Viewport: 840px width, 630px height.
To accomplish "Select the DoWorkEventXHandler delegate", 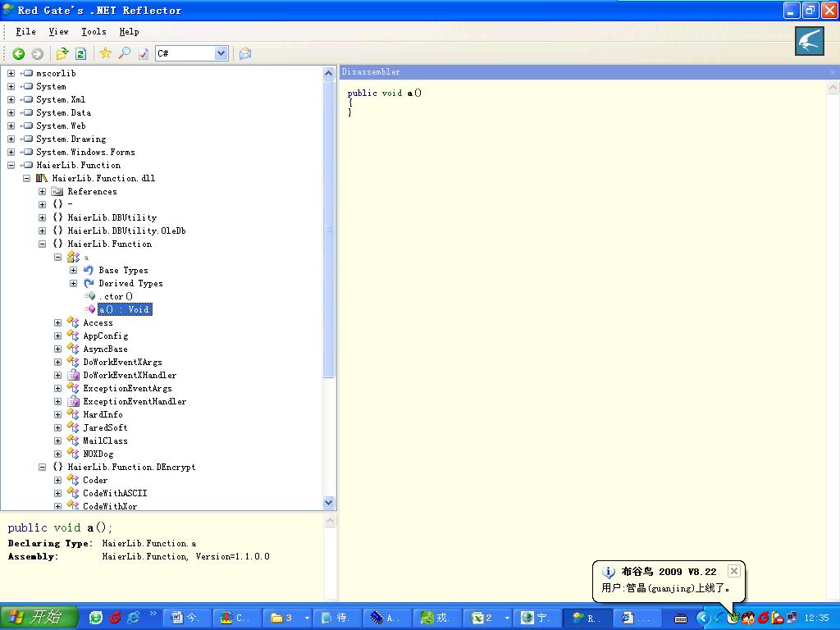I will (x=130, y=376).
